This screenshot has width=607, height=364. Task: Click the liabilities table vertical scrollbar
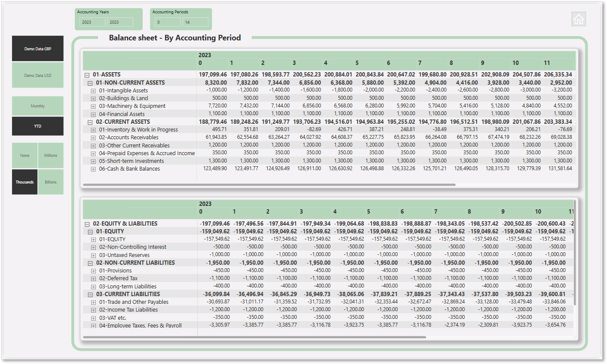(575, 253)
